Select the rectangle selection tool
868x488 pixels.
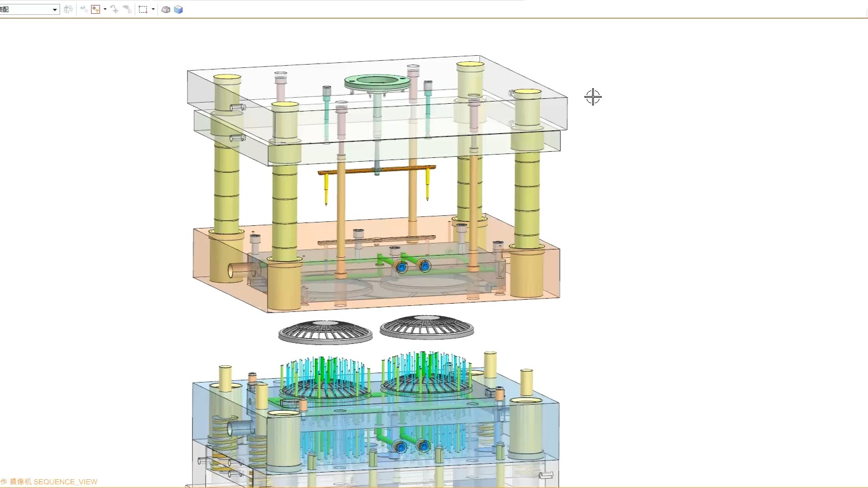point(143,9)
